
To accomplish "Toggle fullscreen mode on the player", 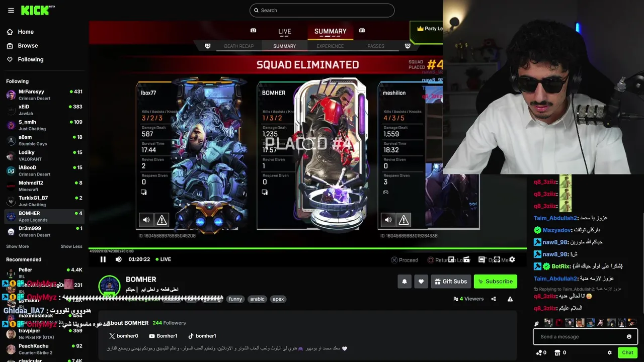I will click(497, 259).
